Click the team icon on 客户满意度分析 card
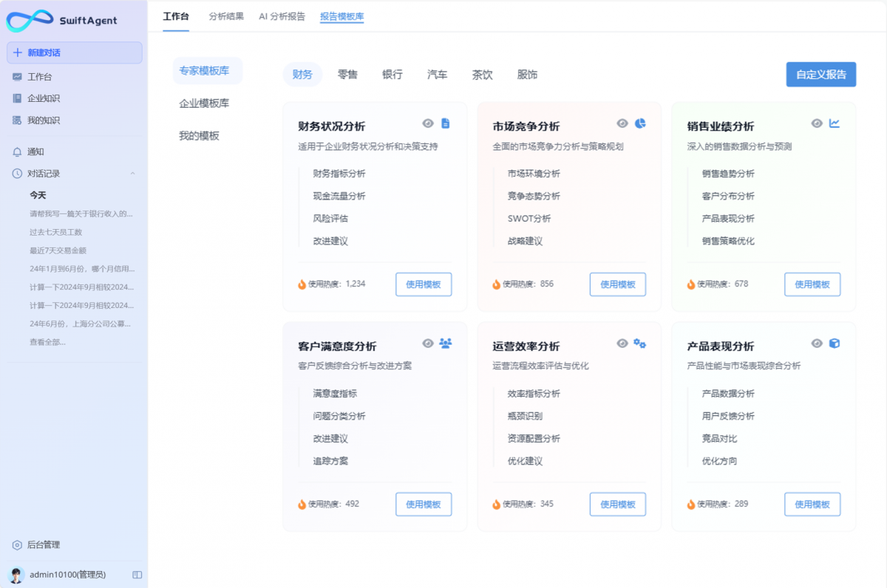The image size is (887, 588). click(445, 343)
